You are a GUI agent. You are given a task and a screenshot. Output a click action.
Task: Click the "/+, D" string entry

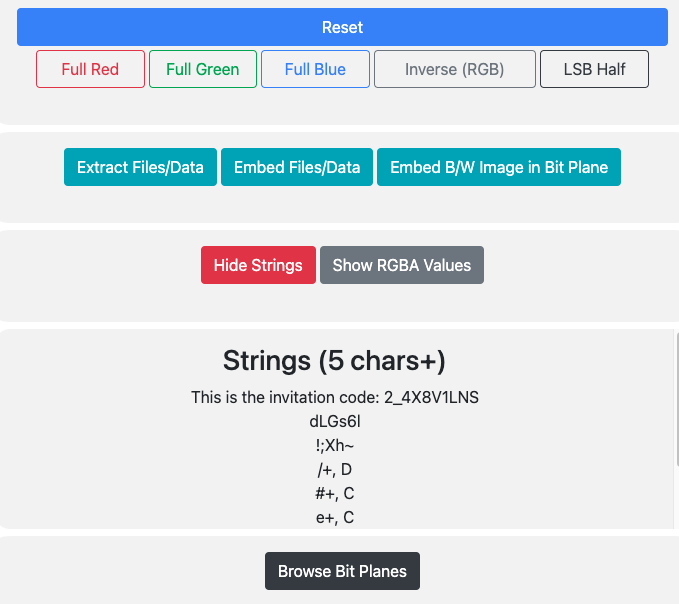pyautogui.click(x=335, y=469)
